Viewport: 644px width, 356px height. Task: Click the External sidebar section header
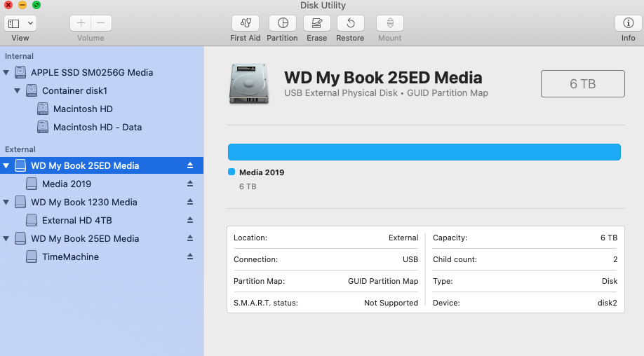20,149
